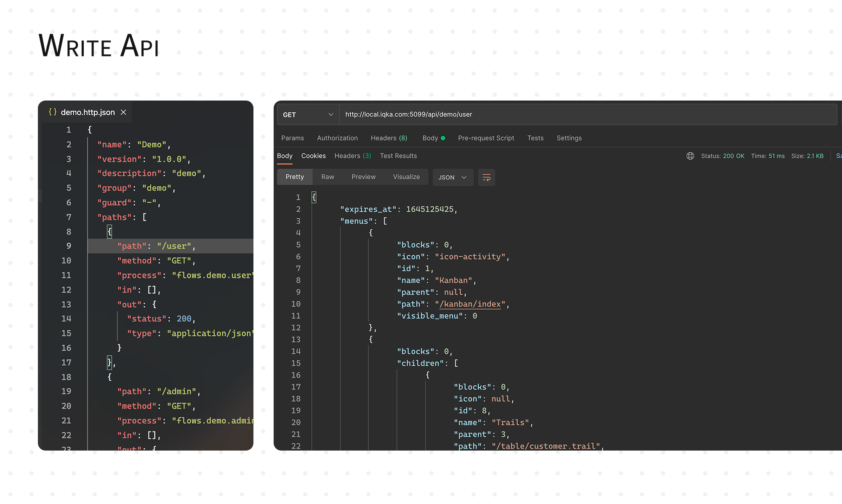Enable the Visualize response mode
The height and width of the screenshot is (504, 842).
[406, 177]
